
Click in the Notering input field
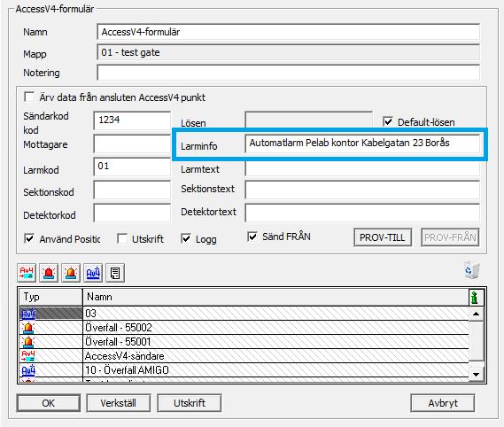[289, 73]
